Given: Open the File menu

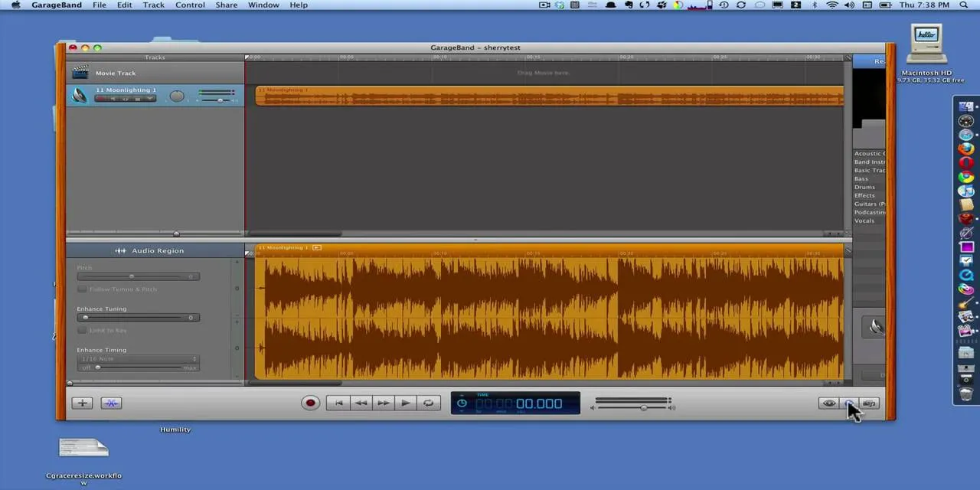Looking at the screenshot, I should 100,5.
